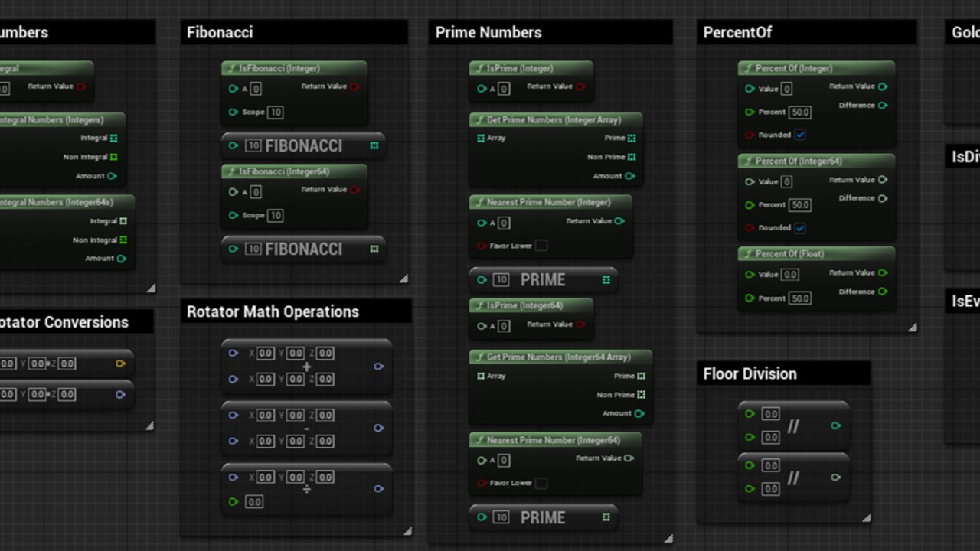Click array output pin of top FIBONACCI node

click(374, 145)
